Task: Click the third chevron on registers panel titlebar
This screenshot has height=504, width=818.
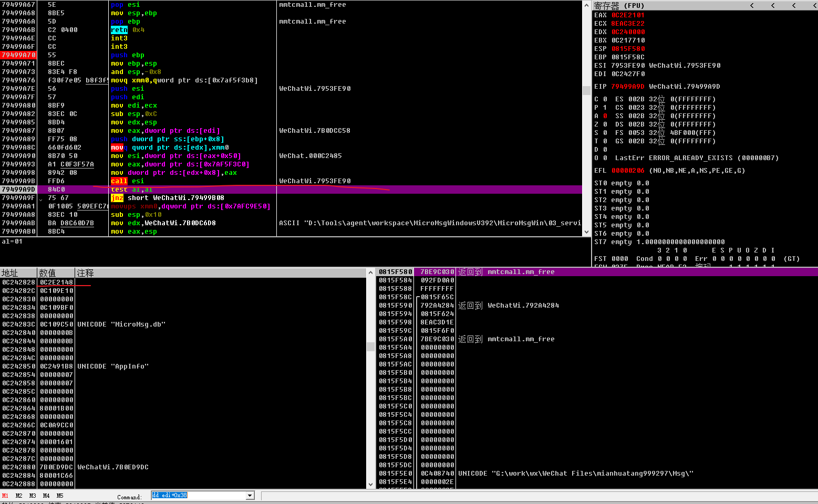Action: 793,5
